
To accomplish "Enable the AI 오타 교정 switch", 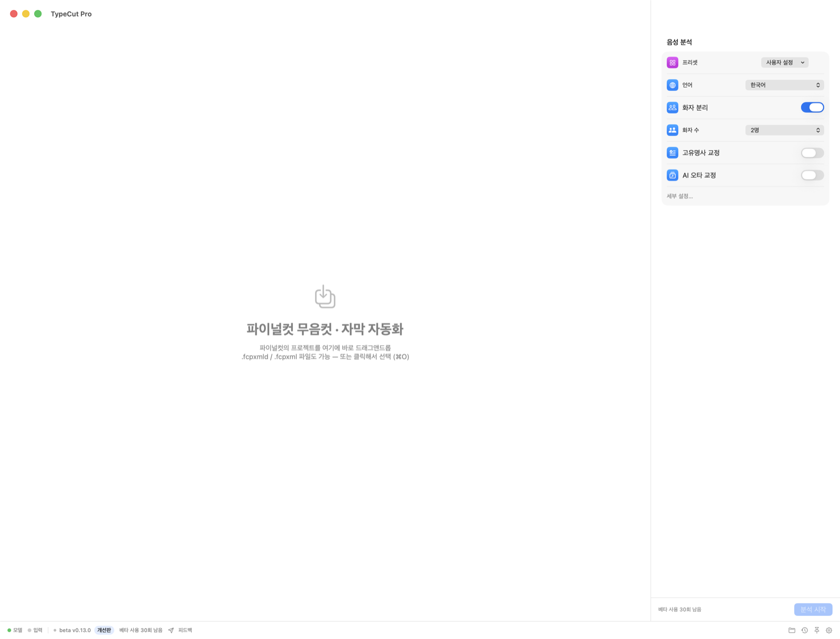I will tap(812, 175).
